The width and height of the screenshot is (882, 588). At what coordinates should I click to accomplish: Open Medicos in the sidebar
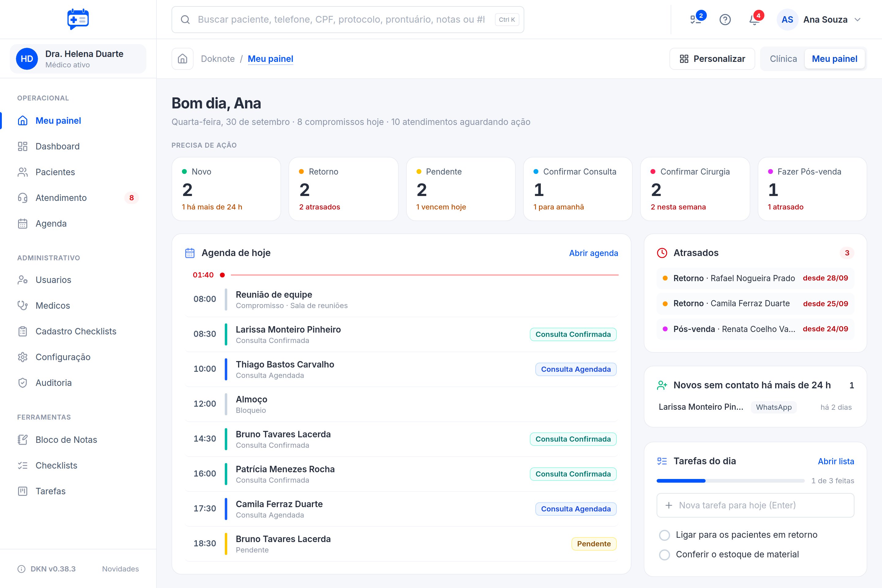pyautogui.click(x=78, y=306)
